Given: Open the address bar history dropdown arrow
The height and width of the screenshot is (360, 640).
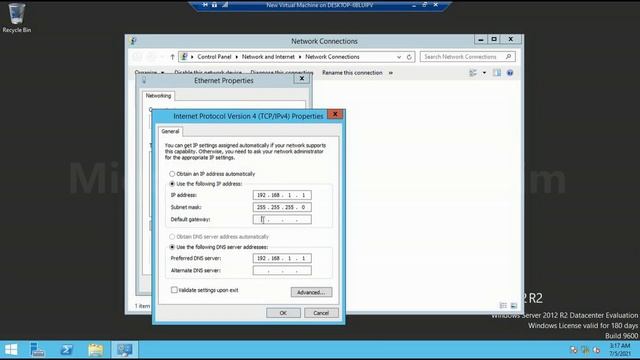Looking at the screenshot, I should pyautogui.click(x=399, y=57).
